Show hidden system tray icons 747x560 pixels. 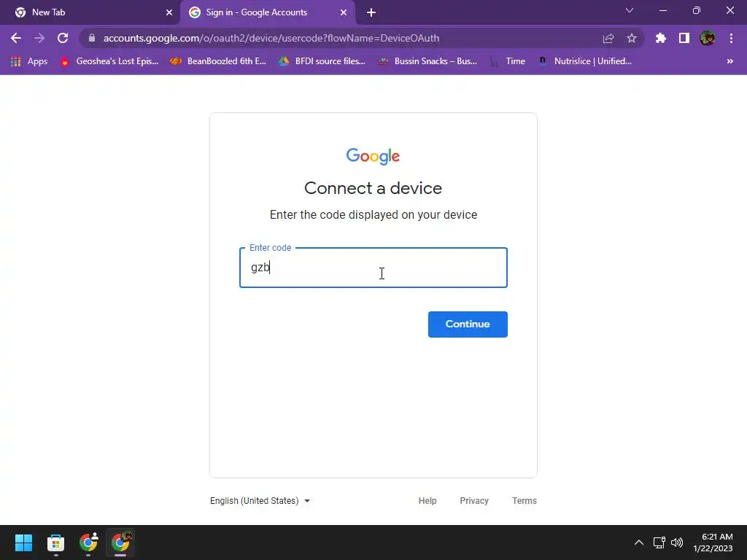[x=639, y=542]
